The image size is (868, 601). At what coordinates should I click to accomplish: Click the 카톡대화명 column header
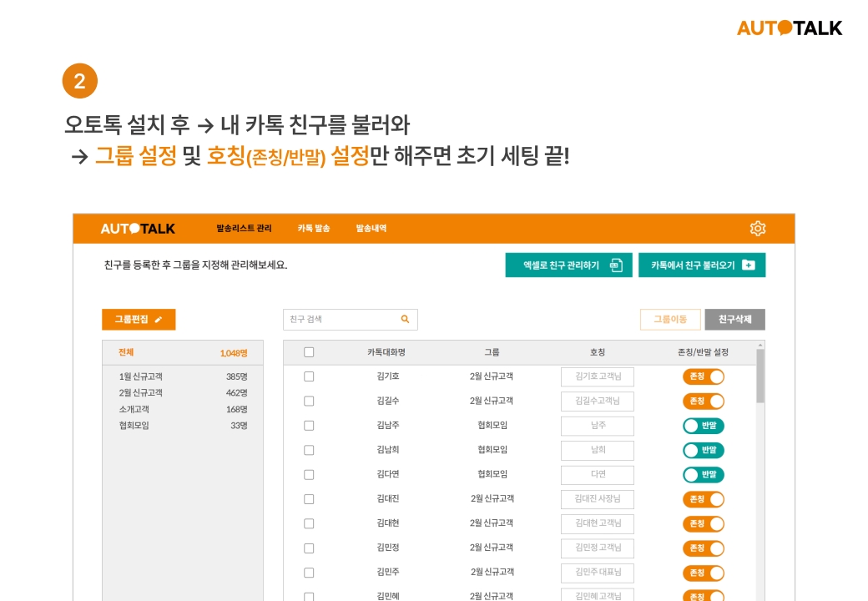click(386, 352)
